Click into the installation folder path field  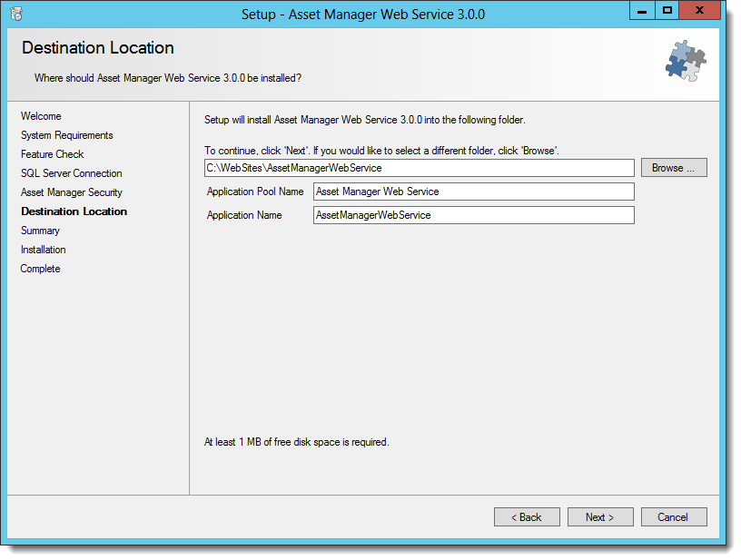coord(420,168)
